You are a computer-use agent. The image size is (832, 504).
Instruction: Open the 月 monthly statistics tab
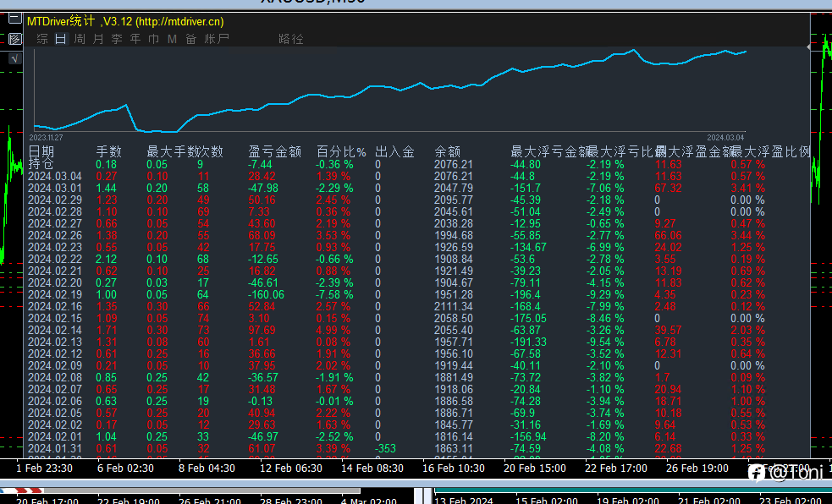98,39
